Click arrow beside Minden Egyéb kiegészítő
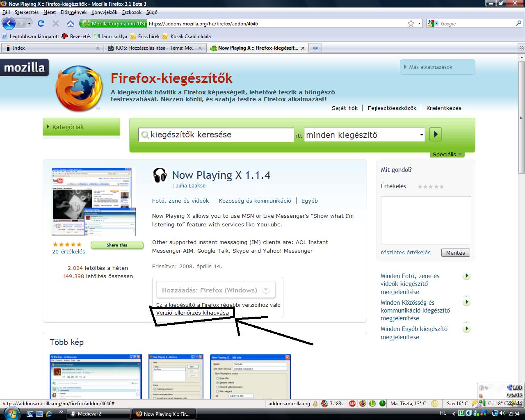Screen dimensions: 525x420 (466, 329)
